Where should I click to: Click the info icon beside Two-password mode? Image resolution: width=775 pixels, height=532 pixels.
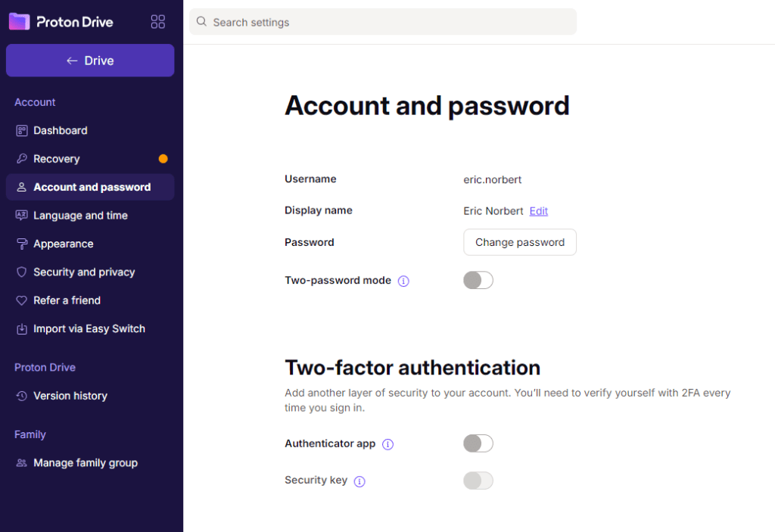(x=403, y=281)
